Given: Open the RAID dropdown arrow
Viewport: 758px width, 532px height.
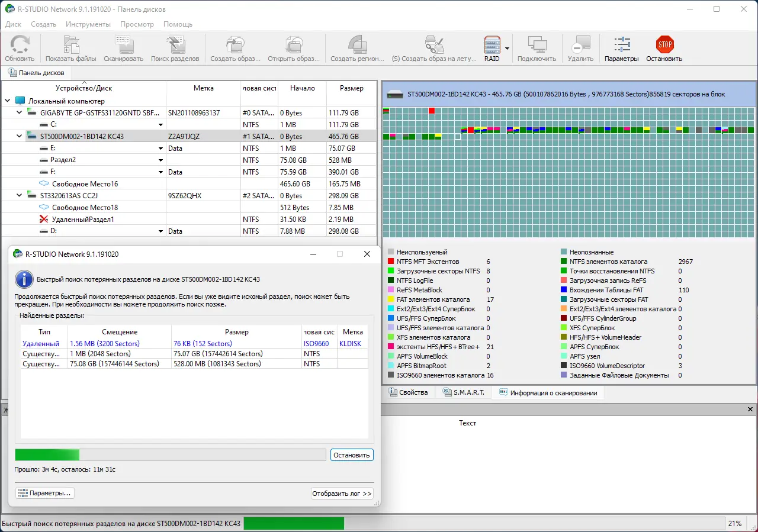Looking at the screenshot, I should [507, 49].
